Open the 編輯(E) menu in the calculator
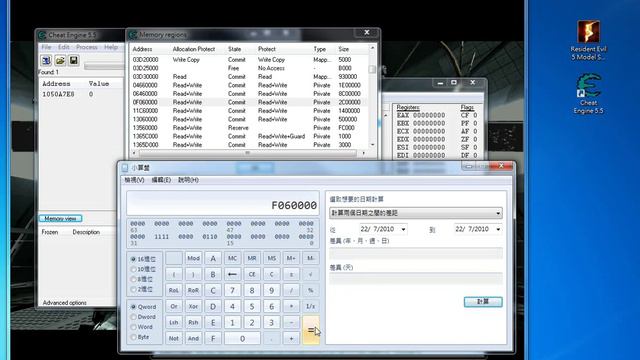The width and height of the screenshot is (640, 360). tap(161, 180)
